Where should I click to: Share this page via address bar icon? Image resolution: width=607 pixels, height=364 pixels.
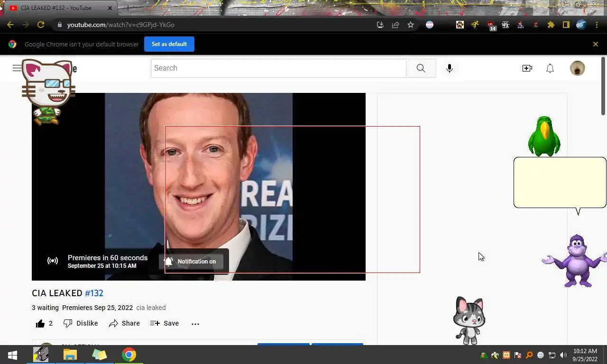(395, 25)
